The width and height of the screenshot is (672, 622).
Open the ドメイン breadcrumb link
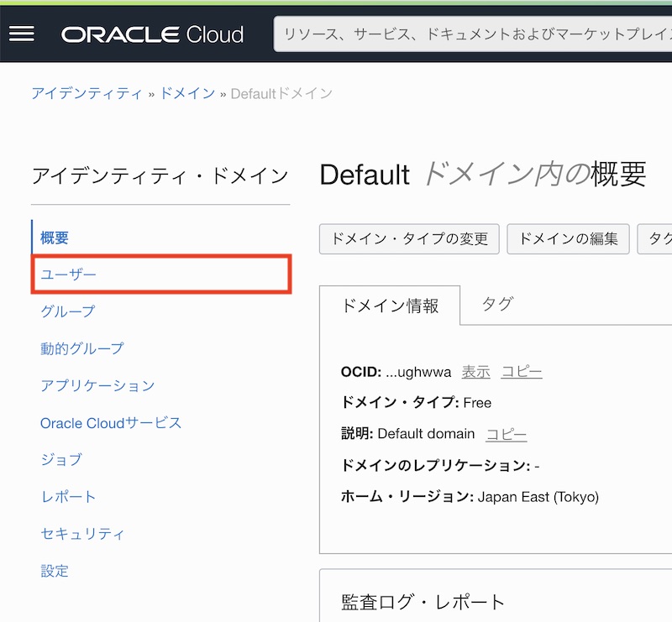[187, 93]
